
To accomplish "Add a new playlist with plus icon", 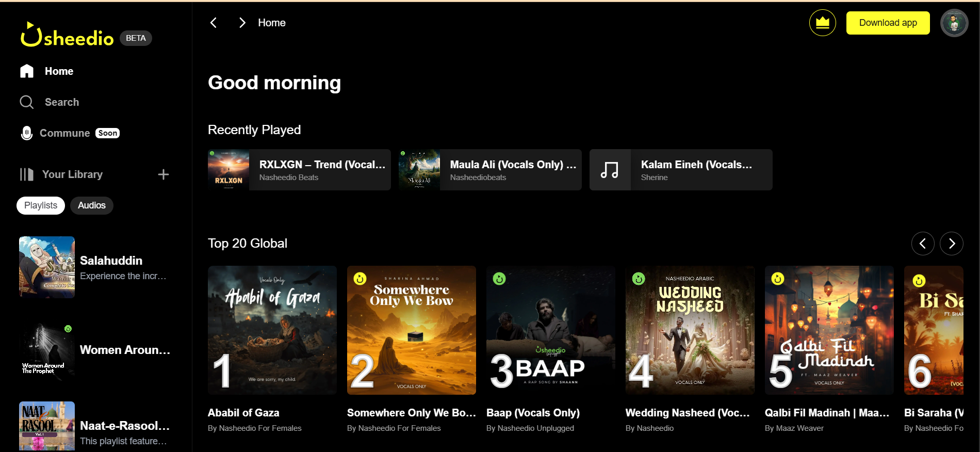I will click(163, 174).
